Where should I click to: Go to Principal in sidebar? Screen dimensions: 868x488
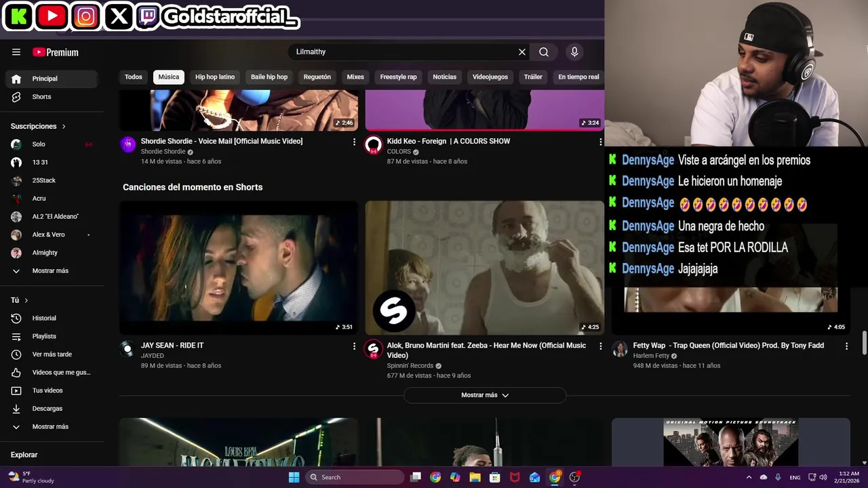coord(52,79)
